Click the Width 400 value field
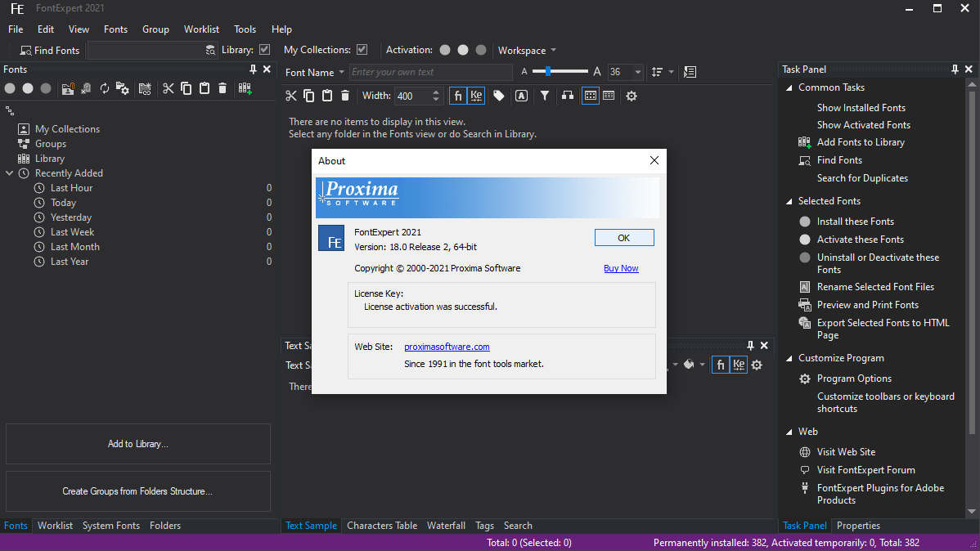980x551 pixels. 412,96
